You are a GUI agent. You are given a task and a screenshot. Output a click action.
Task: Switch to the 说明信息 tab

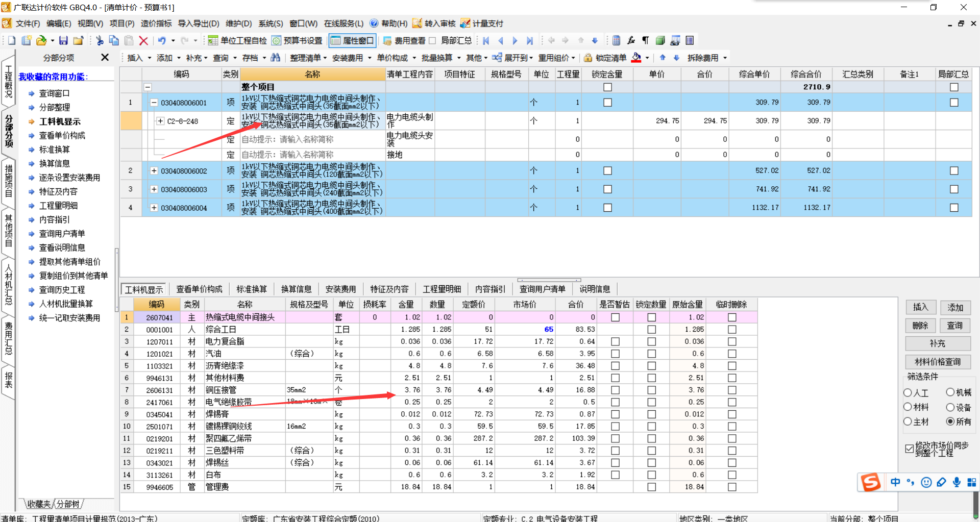[x=595, y=289]
